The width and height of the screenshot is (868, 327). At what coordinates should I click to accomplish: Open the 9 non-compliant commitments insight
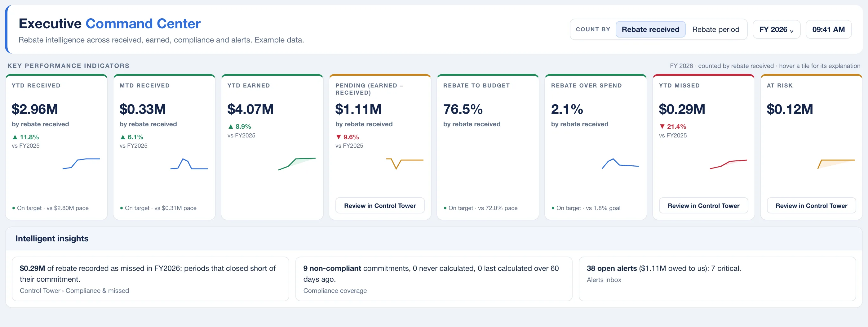(x=434, y=279)
